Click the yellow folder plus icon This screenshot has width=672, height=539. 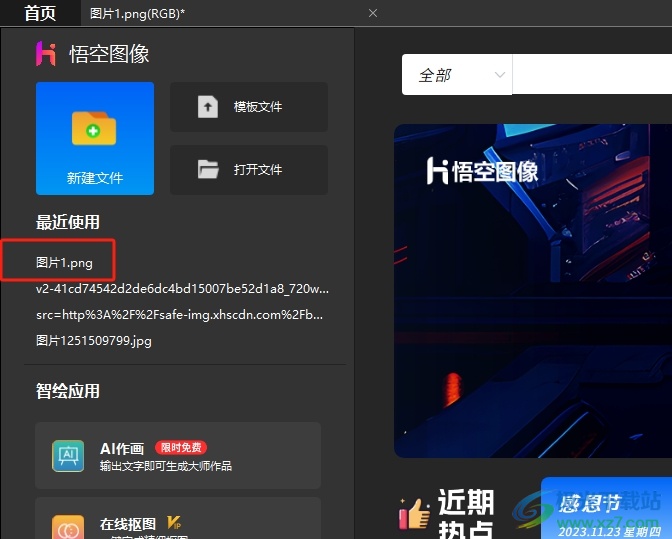[94, 128]
